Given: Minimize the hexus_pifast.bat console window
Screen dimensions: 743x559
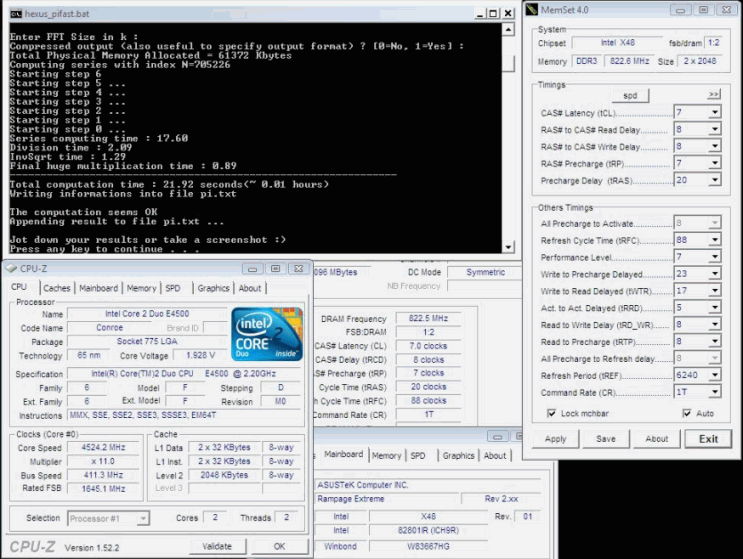Looking at the screenshot, I should click(480, 13).
